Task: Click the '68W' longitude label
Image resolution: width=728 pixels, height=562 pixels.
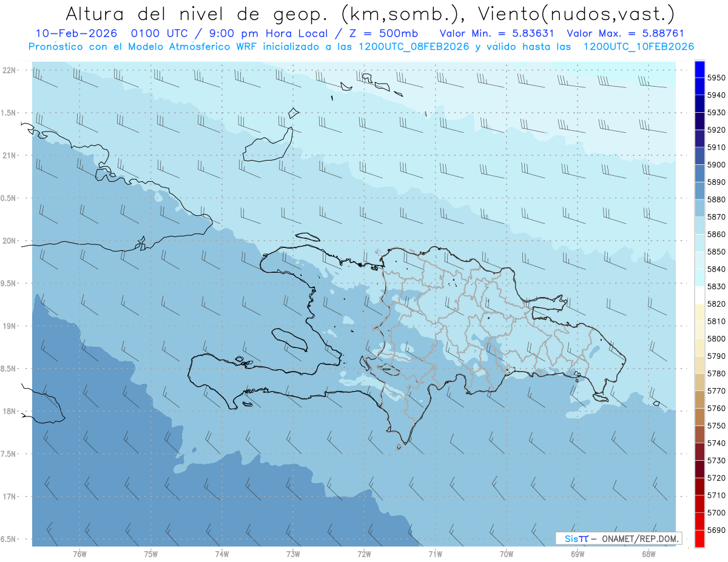Action: click(x=649, y=554)
